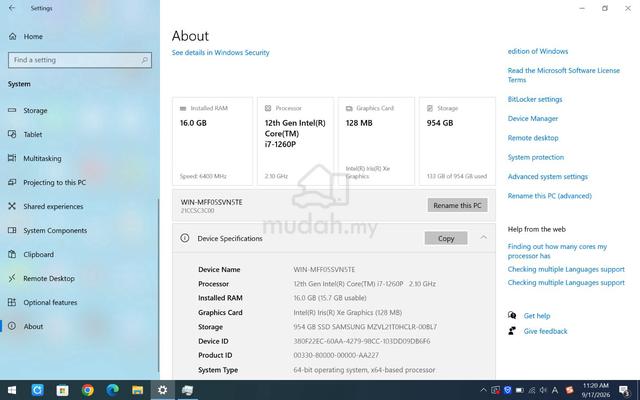Go back using the Settings back arrow
640x400 pixels.
[12, 8]
